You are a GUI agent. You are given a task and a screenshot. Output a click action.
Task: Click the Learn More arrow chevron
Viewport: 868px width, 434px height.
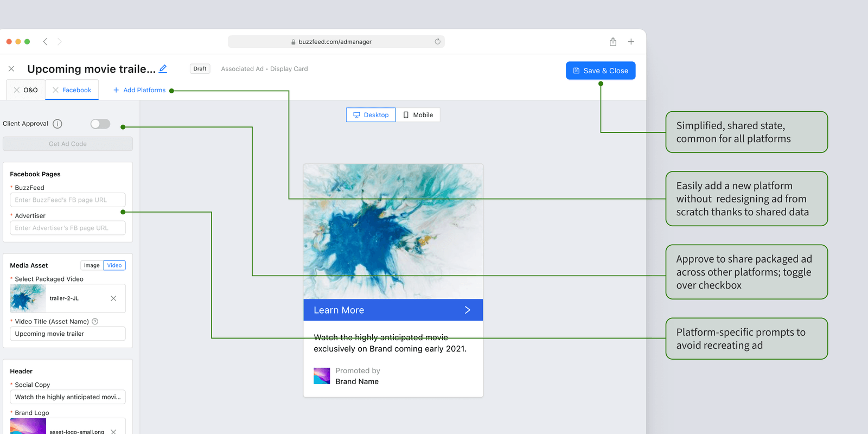tap(468, 310)
